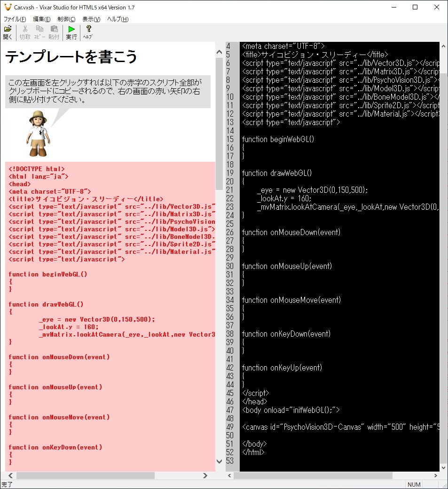Click code editor horizontal scroll-right arrow

pyautogui.click(x=435, y=475)
